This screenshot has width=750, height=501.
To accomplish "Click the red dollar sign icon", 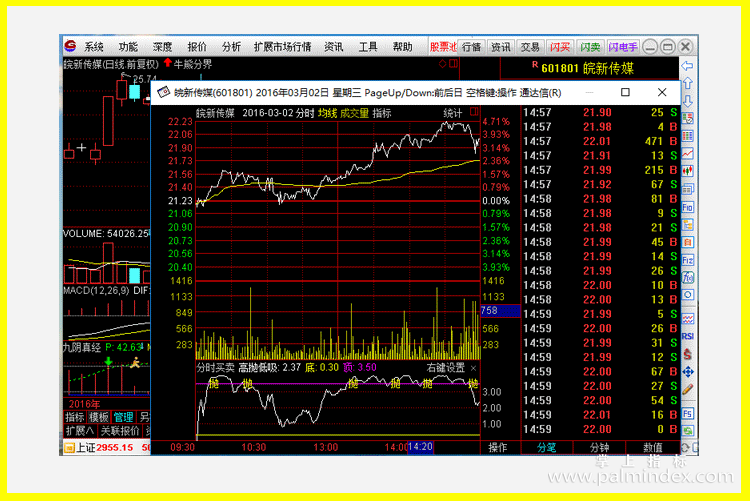I will point(687,354).
